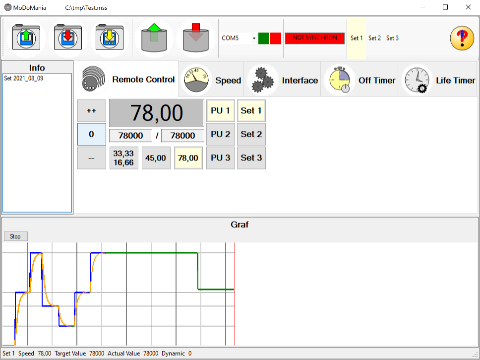Switch to the Speed tab

tap(212, 80)
